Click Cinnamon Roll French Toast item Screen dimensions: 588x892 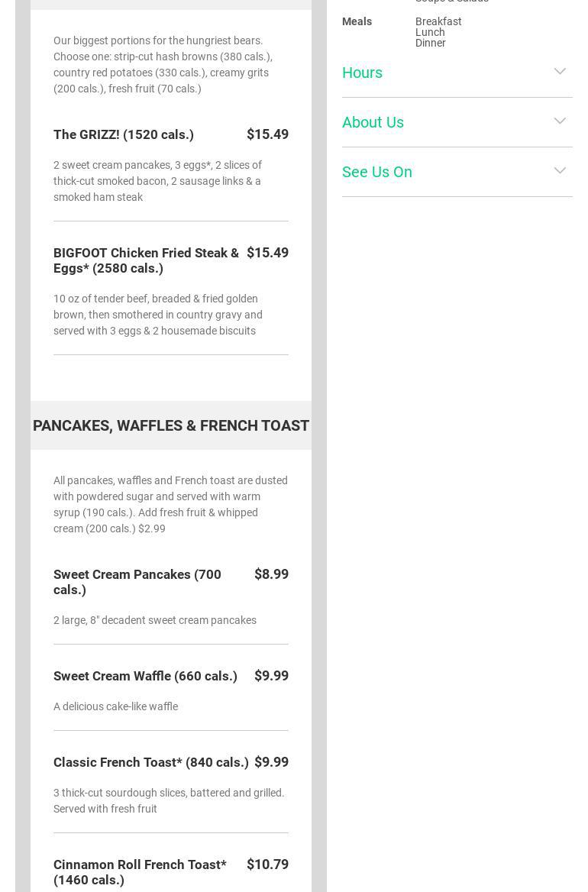[x=140, y=872]
